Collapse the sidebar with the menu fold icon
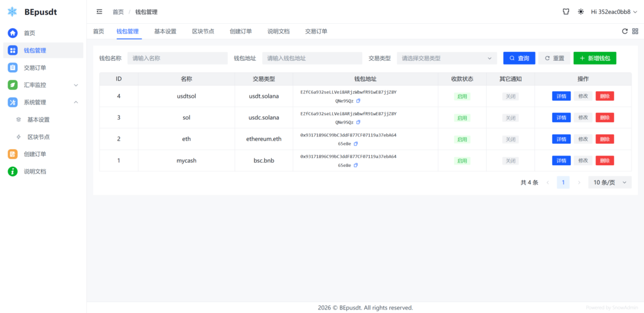The height and width of the screenshot is (313, 644). pos(100,12)
